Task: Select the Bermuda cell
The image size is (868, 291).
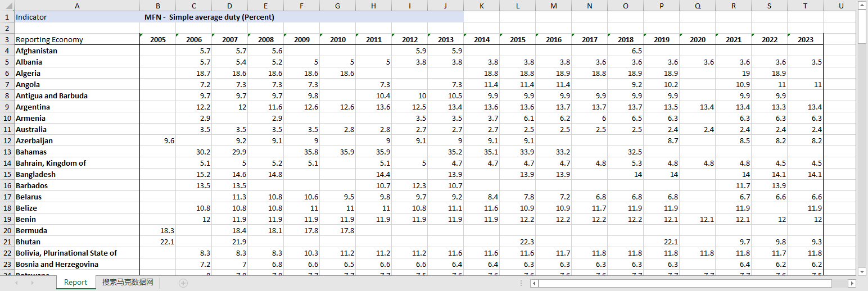Action: tap(76, 230)
